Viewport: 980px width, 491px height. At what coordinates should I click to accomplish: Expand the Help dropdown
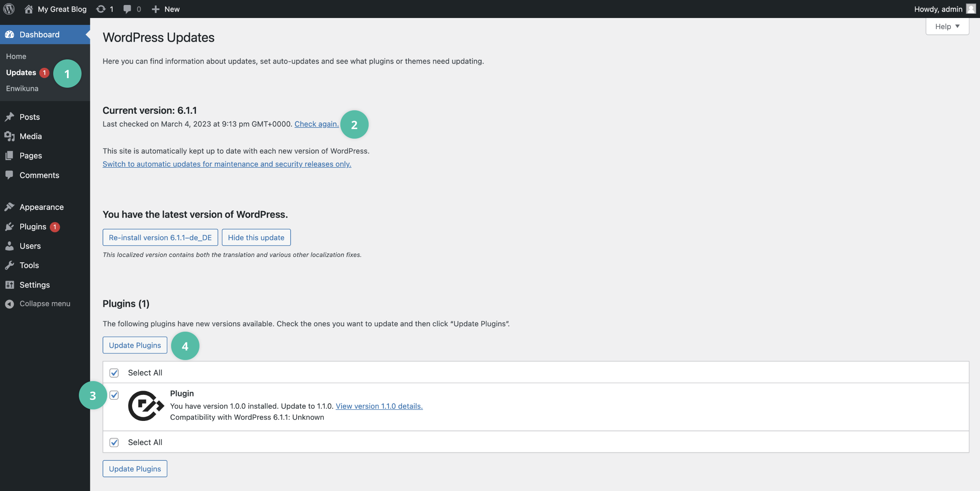(x=947, y=26)
